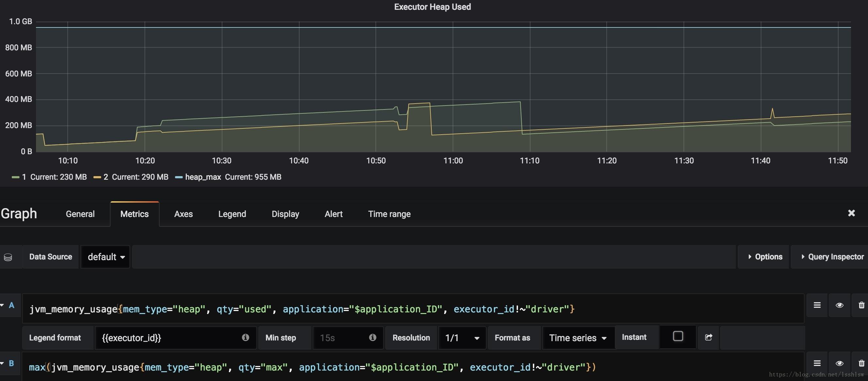
Task: Open the Resolution 1/1 dropdown
Action: coord(462,338)
